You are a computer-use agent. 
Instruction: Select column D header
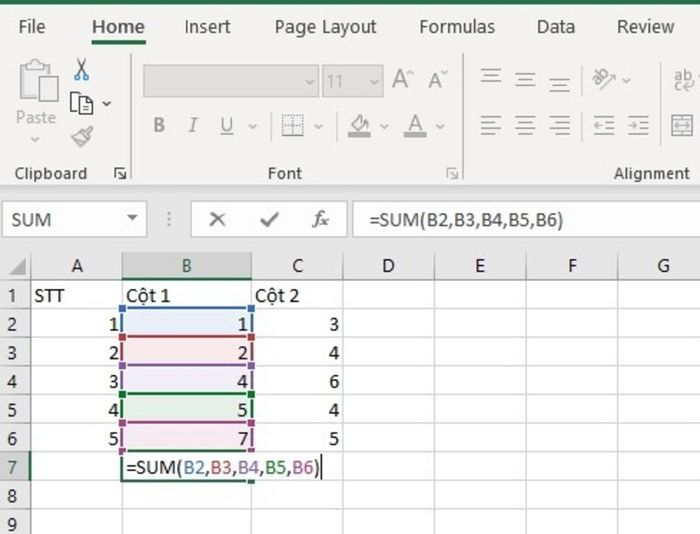pos(388,266)
